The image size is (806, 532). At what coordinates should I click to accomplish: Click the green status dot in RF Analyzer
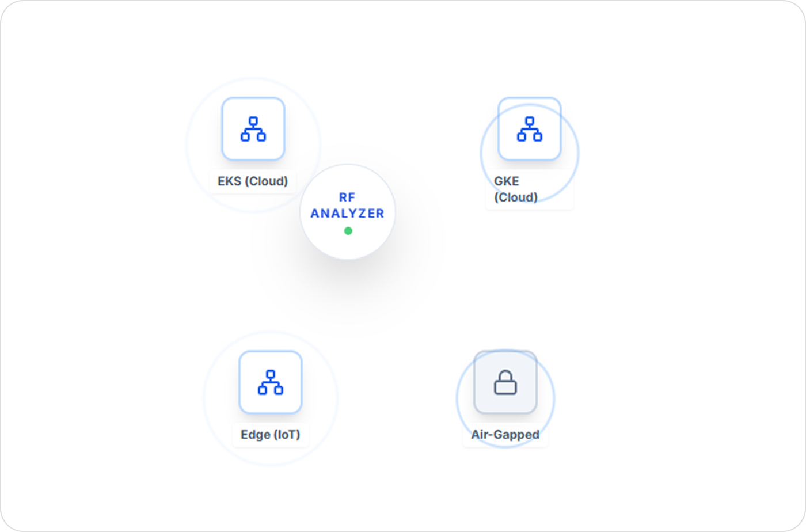[x=348, y=231]
